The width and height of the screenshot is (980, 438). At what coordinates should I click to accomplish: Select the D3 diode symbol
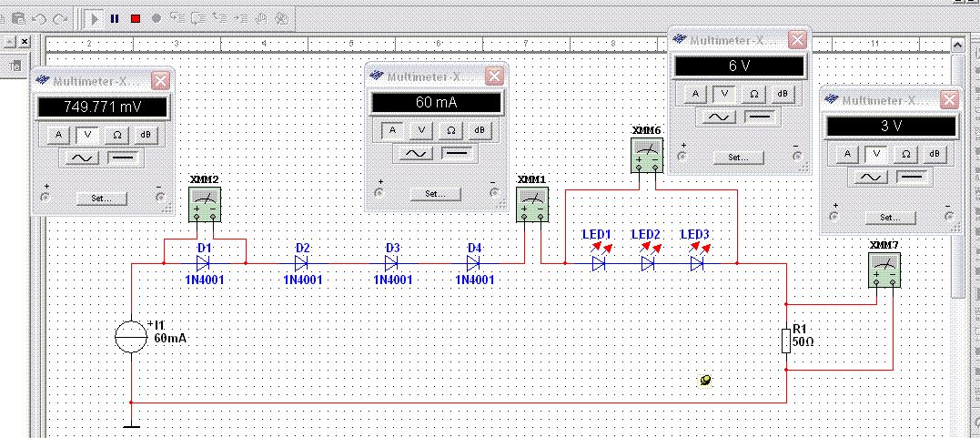click(x=391, y=263)
